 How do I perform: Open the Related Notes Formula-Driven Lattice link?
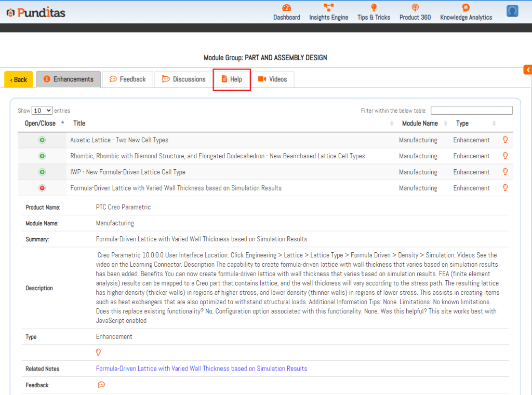202,369
